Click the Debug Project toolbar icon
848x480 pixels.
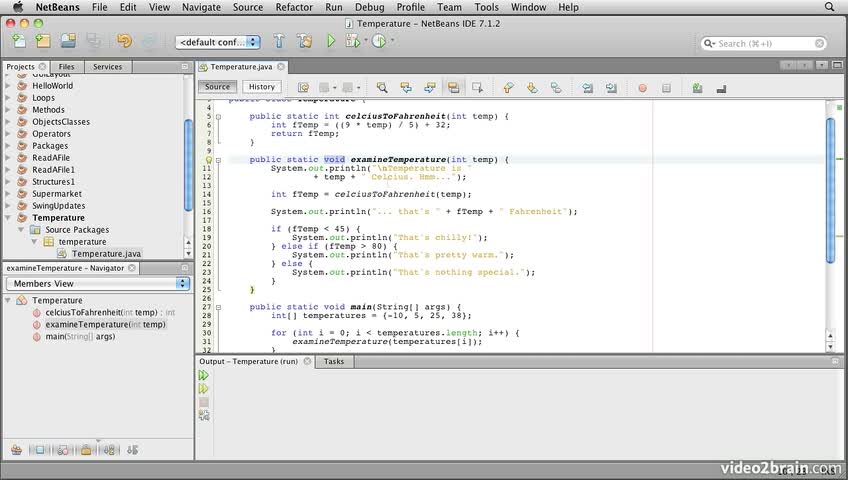(352, 41)
